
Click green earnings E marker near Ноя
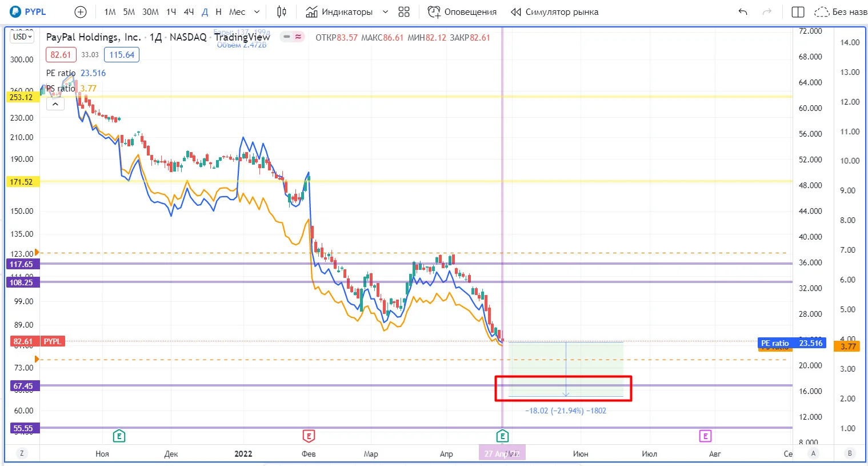point(119,436)
